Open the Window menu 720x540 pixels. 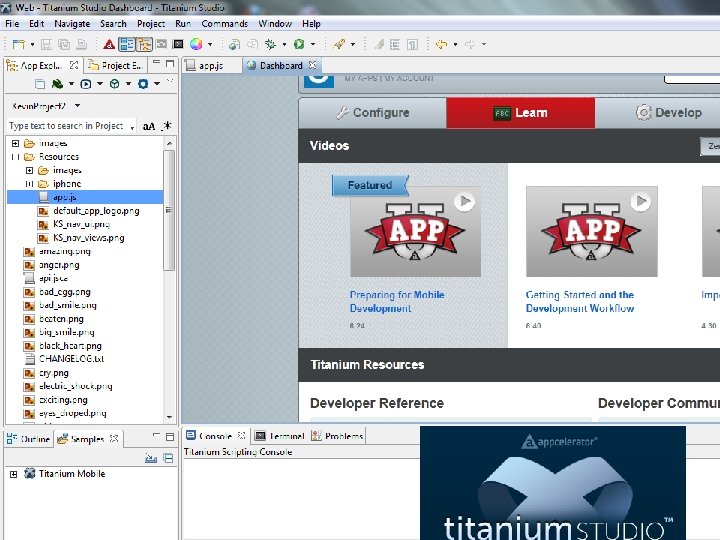(x=275, y=23)
